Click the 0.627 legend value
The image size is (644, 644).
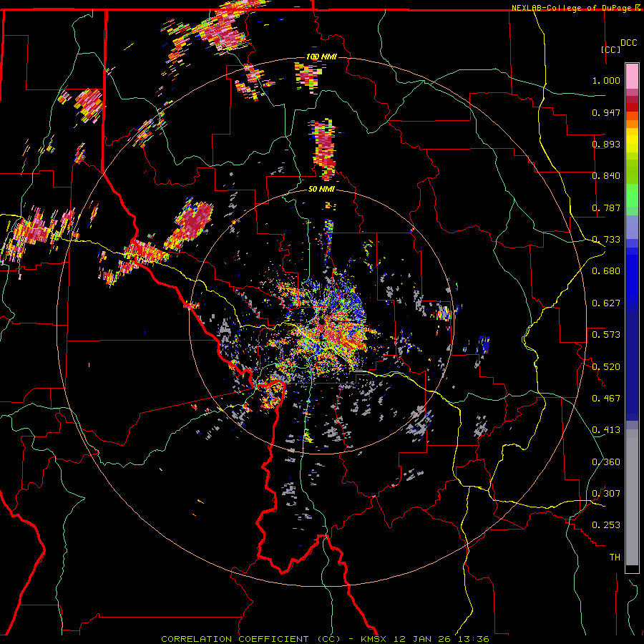pyautogui.click(x=606, y=303)
